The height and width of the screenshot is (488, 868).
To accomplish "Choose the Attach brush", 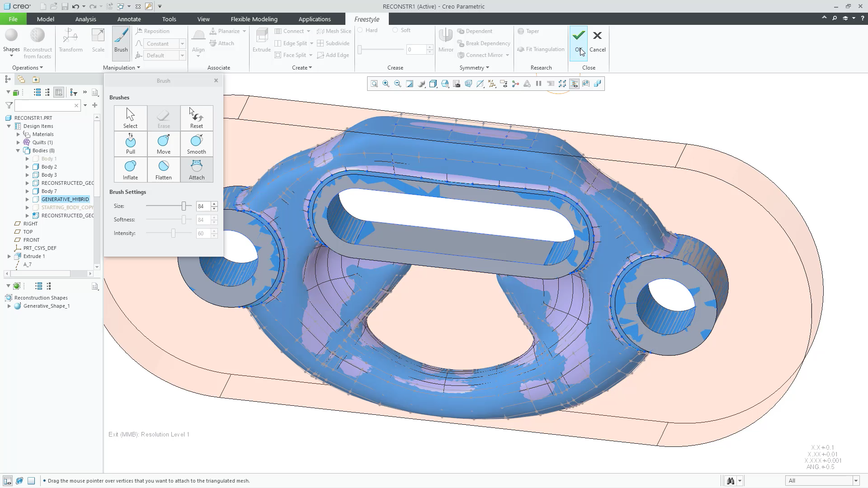I will [197, 169].
